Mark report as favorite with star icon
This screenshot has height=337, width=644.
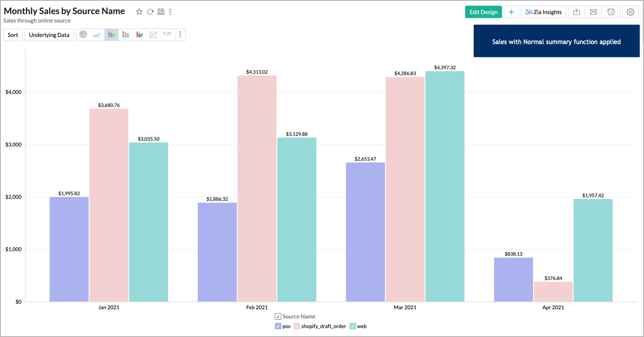[x=139, y=12]
